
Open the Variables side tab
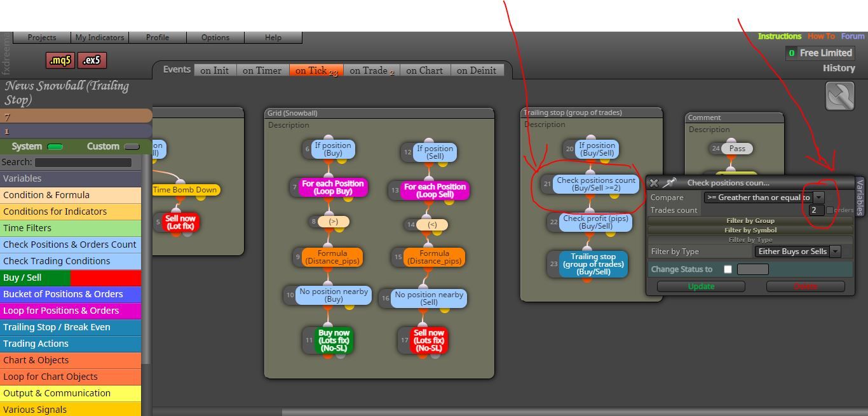(x=860, y=197)
